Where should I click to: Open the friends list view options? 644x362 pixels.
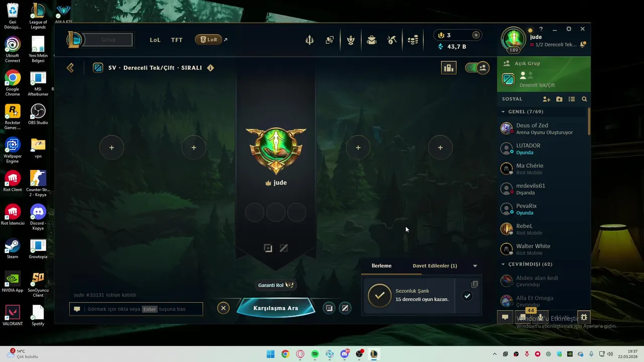tap(572, 99)
